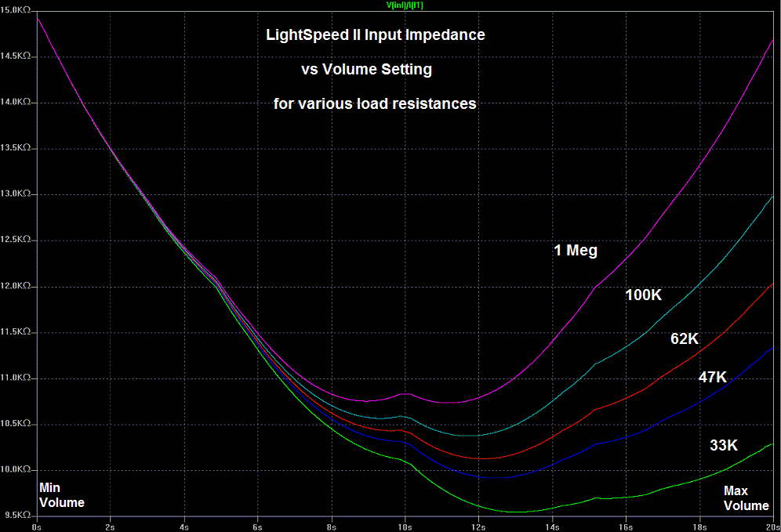Screen dimensions: 781x532
Task: Click the 20s x-axis label
Action: [773, 527]
